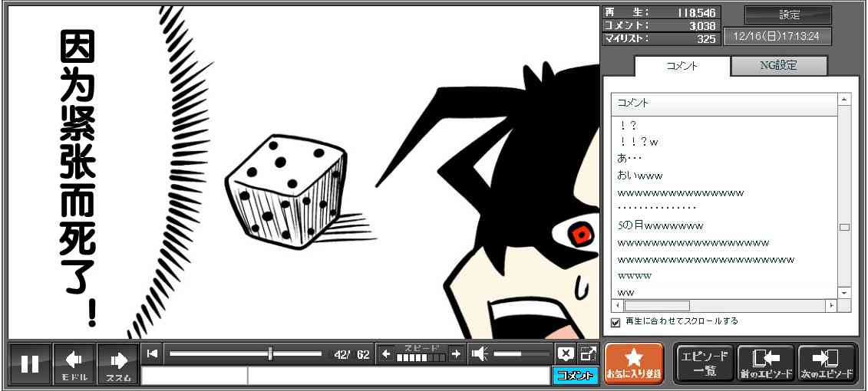868x391 pixels.
Task: Click the page progress slider
Action: click(x=246, y=353)
